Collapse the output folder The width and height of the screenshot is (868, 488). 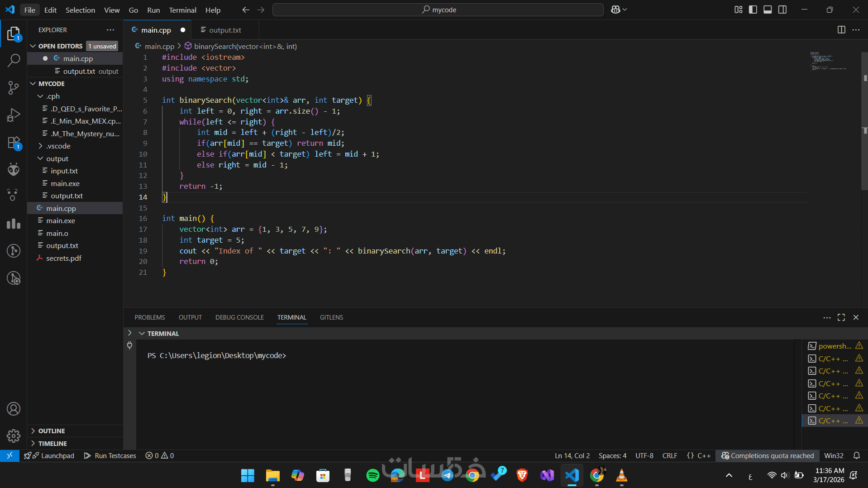click(x=57, y=158)
